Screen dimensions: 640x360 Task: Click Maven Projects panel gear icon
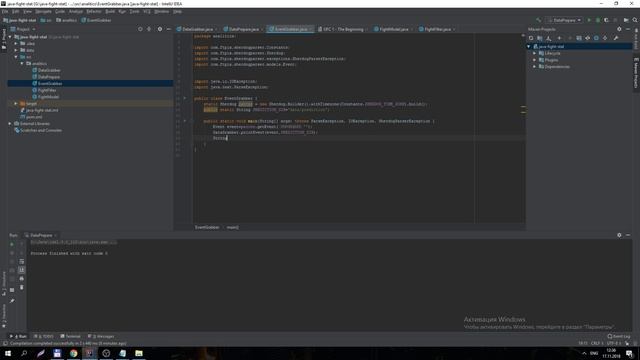tap(619, 29)
